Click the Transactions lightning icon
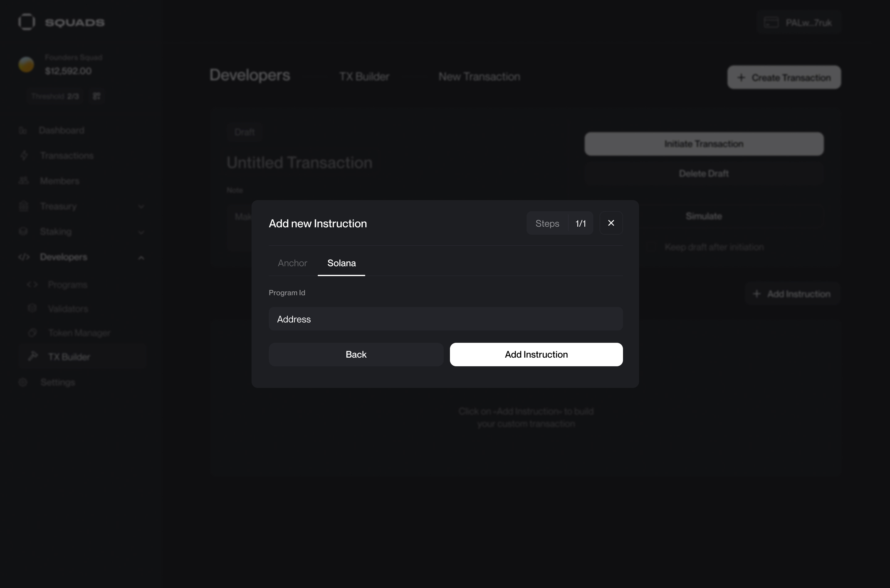890x588 pixels. point(24,155)
